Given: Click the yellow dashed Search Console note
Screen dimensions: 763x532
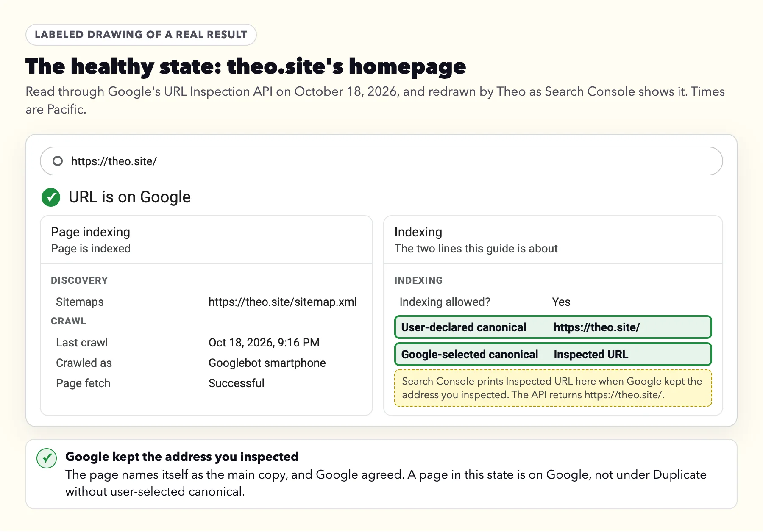Looking at the screenshot, I should [553, 388].
